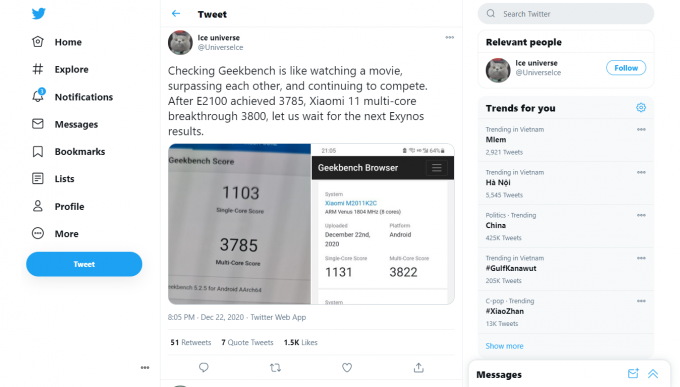Show more trends

(504, 346)
